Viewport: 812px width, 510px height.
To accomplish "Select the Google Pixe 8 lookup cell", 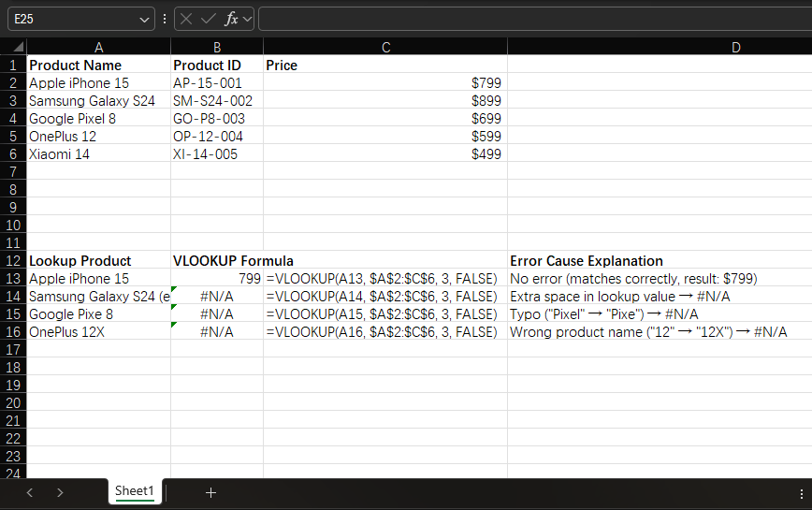I will [98, 314].
